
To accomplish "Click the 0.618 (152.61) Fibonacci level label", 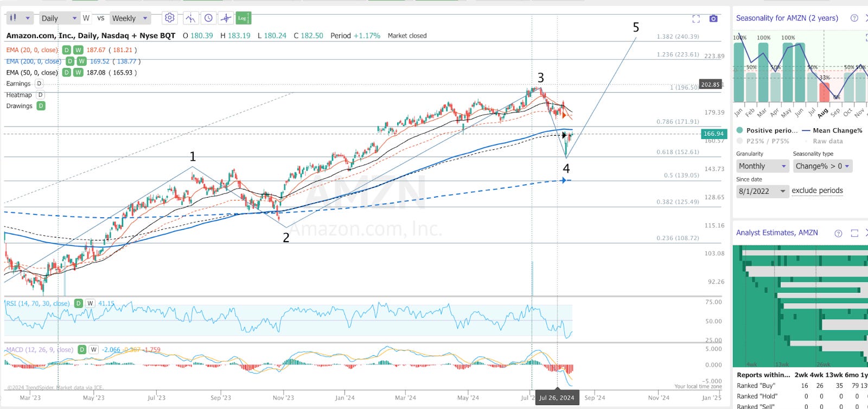I will [678, 152].
